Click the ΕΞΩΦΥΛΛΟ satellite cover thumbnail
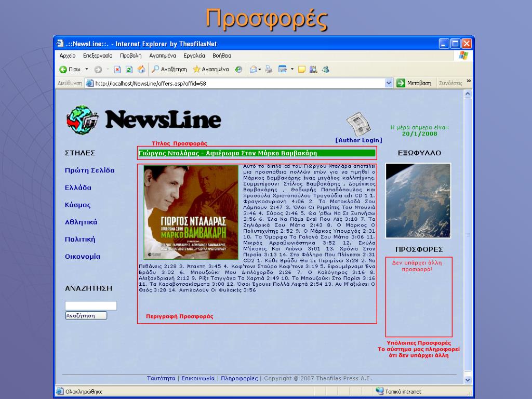This screenshot has height=399, width=532. point(418,201)
